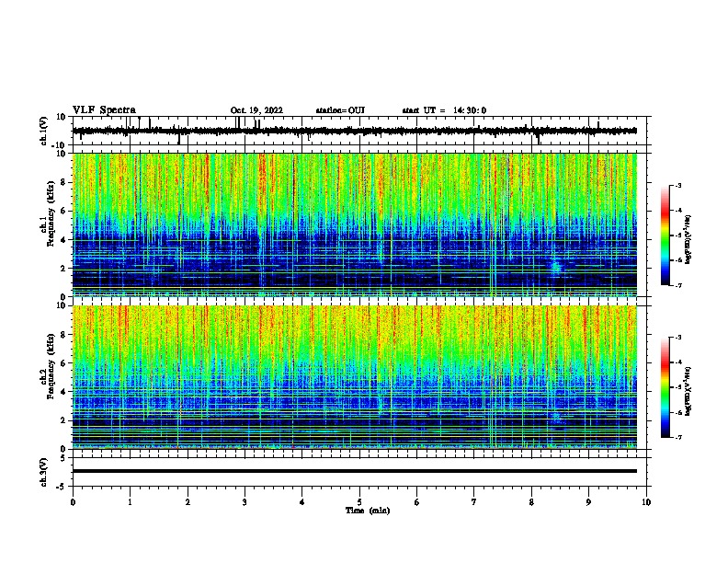Click the "-7" label below the ch.2 colorbar
Image resolution: width=728 pixels, height=563 pixels.
coord(677,438)
